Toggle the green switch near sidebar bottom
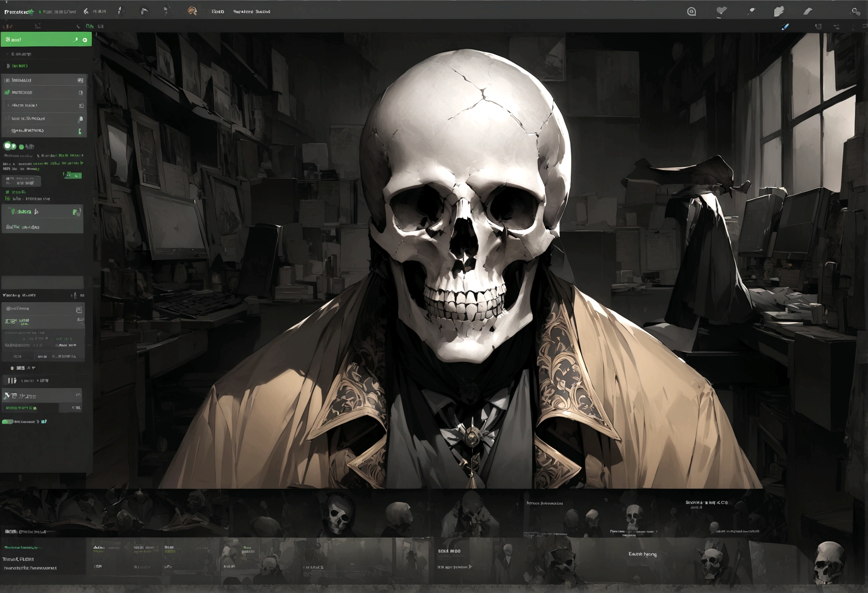Screen dimensions: 868x593 tap(7, 422)
